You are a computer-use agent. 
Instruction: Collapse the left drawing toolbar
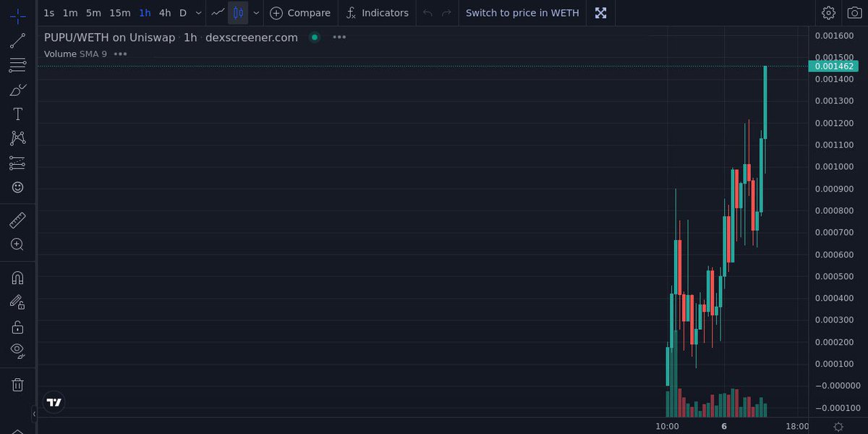pos(34,414)
